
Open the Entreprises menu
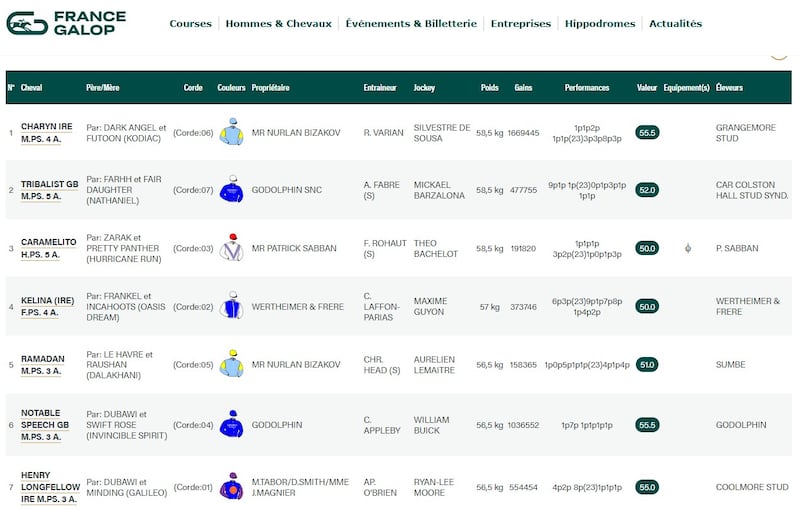(521, 23)
